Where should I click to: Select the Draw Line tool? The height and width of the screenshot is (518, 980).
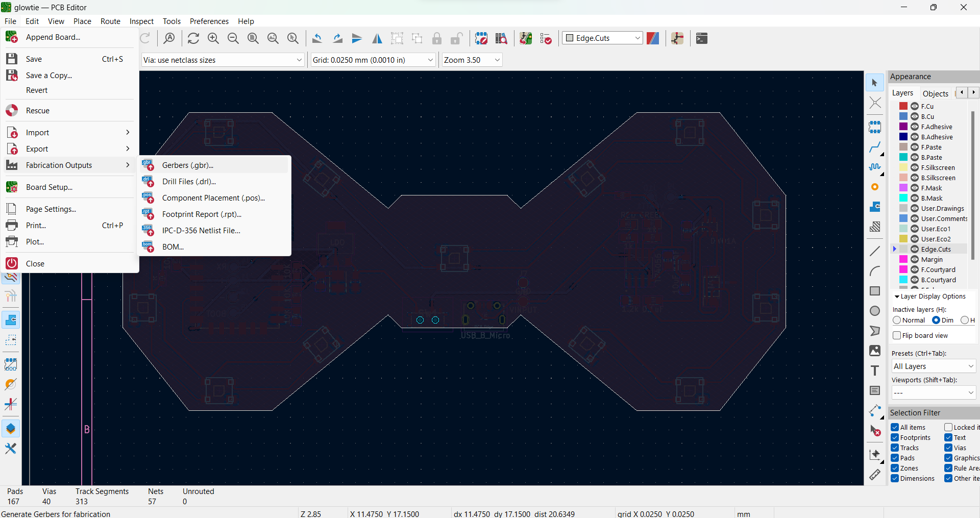(875, 251)
